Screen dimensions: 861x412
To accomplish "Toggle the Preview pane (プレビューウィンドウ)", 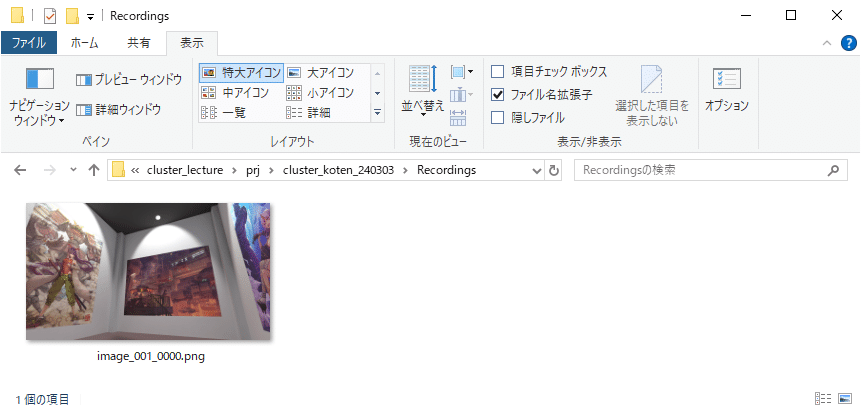I will (128, 80).
